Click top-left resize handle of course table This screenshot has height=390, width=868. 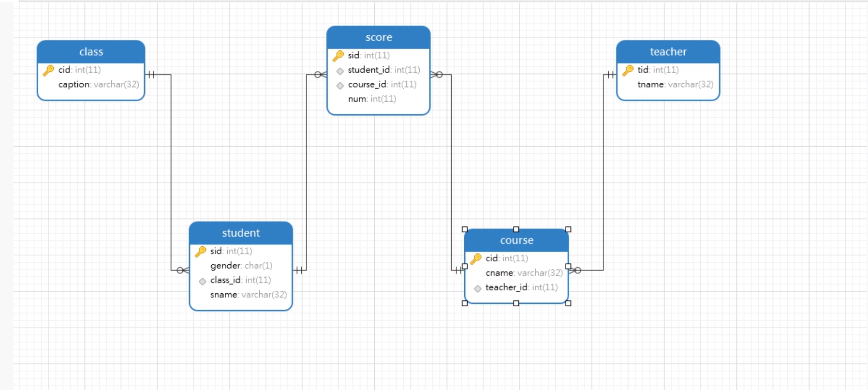(x=465, y=229)
